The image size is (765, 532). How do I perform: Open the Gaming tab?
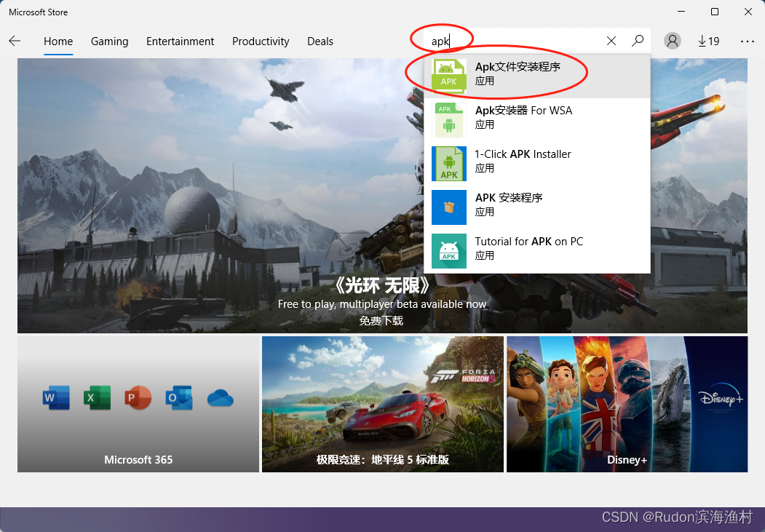(x=109, y=41)
